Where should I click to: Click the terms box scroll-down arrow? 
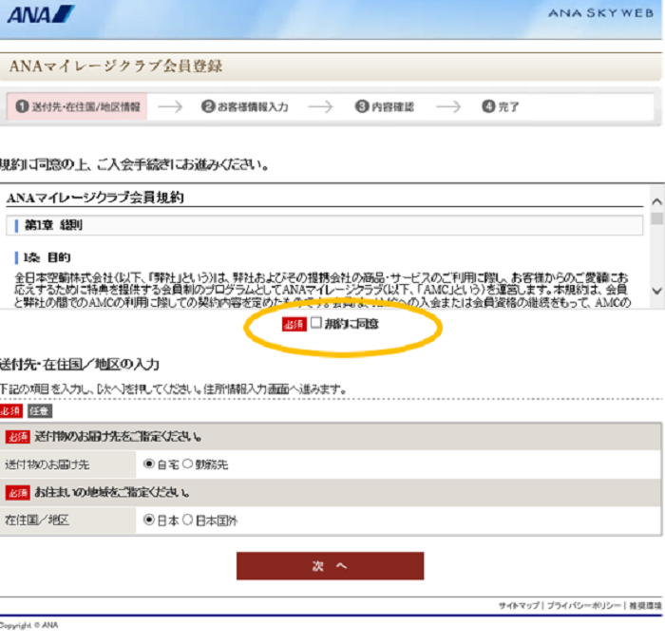tap(657, 291)
